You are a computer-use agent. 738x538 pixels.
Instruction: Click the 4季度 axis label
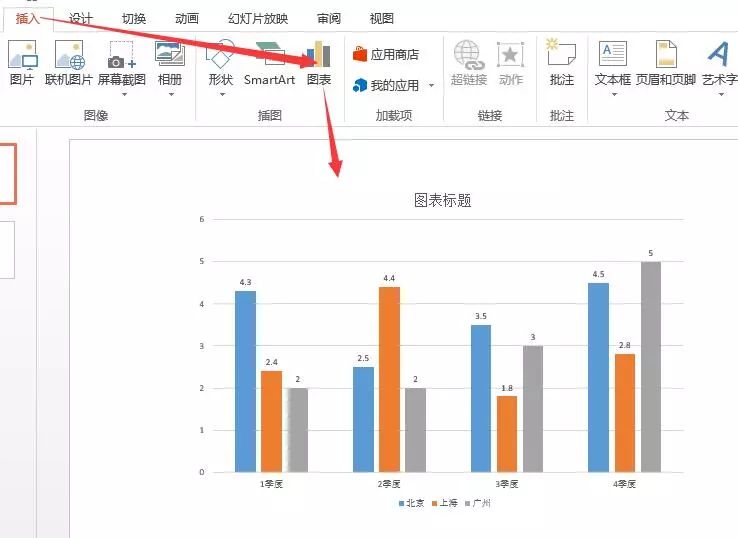tap(625, 484)
